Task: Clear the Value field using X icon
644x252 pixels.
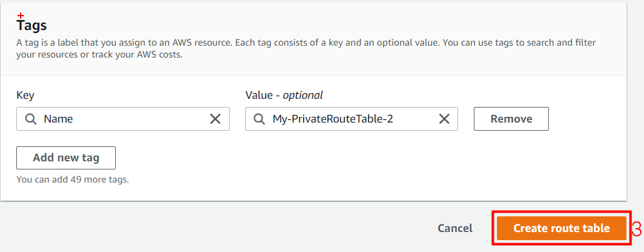Action: coord(444,119)
